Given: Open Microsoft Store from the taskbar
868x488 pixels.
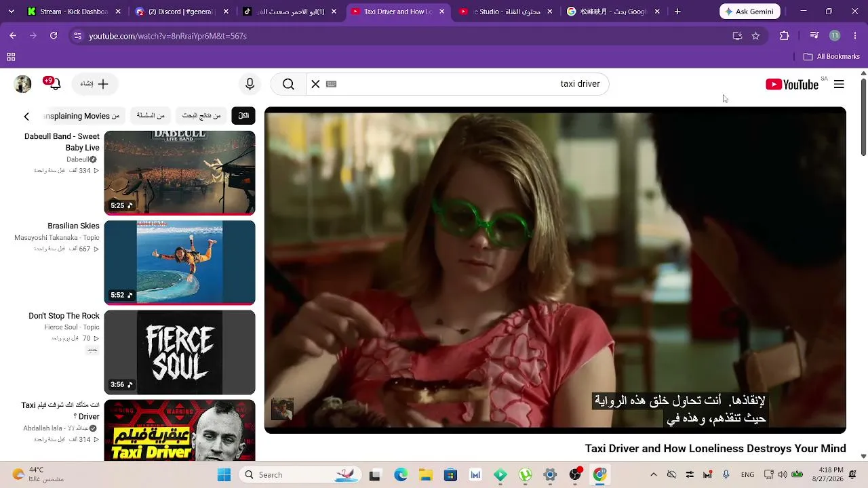Looking at the screenshot, I should pyautogui.click(x=450, y=474).
